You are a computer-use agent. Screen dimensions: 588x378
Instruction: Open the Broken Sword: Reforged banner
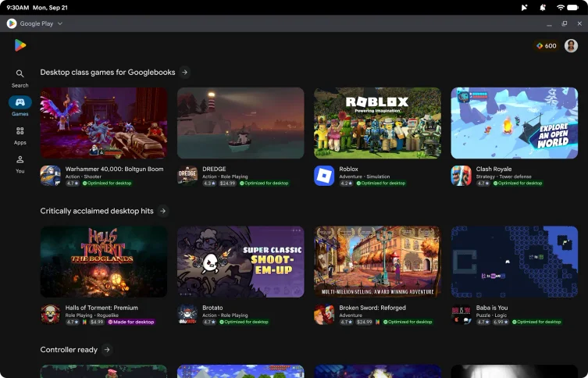(377, 262)
